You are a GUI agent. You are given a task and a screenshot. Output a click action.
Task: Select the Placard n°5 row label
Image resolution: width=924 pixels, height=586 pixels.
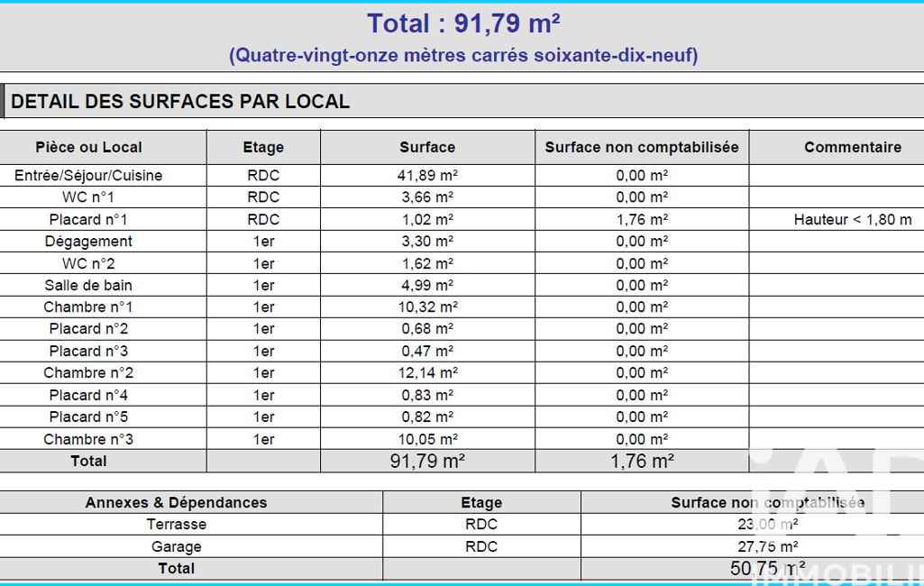88,417
